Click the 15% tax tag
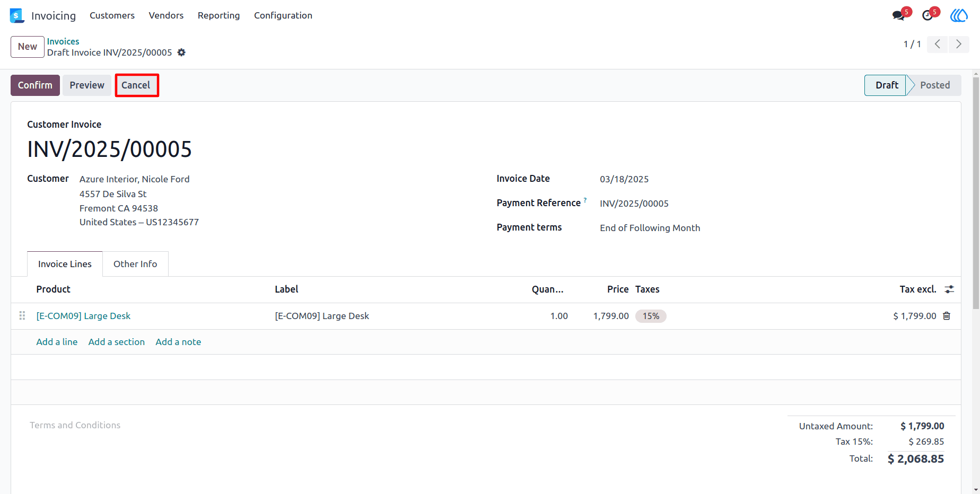The height and width of the screenshot is (494, 980). (x=651, y=316)
